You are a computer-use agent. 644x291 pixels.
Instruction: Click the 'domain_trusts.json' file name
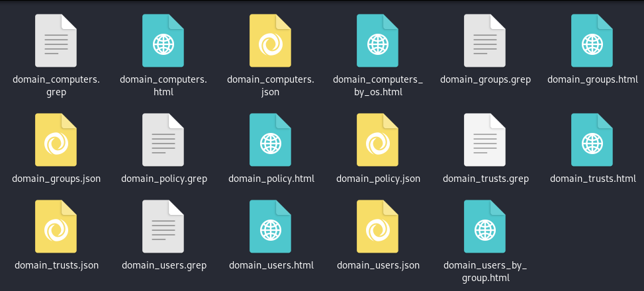point(57,266)
